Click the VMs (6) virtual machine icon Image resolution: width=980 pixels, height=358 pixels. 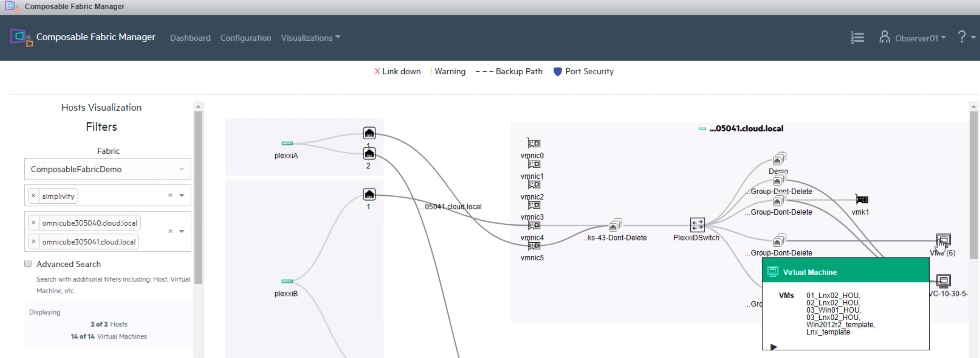[x=943, y=240]
